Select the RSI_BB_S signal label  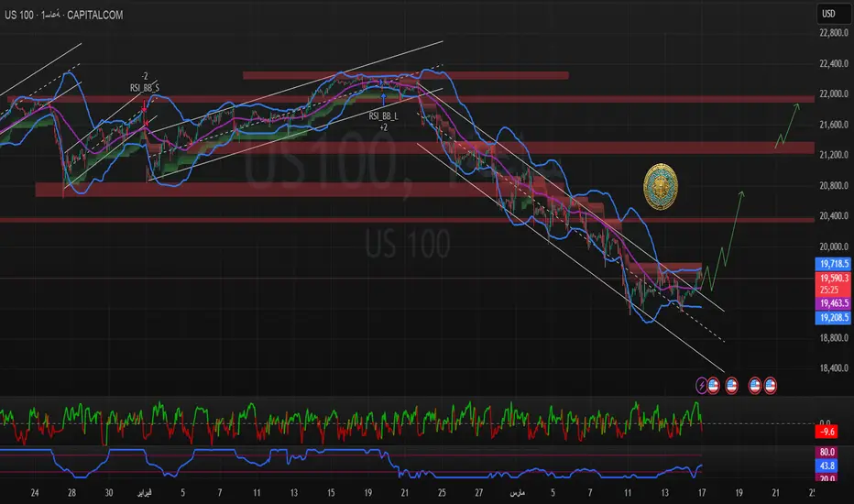tap(144, 87)
